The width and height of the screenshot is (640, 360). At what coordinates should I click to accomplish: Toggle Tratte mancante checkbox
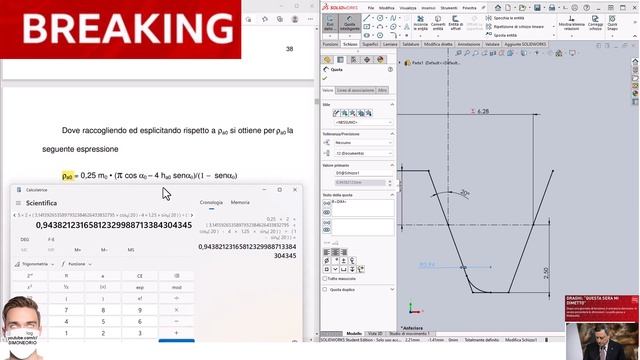click(325, 278)
